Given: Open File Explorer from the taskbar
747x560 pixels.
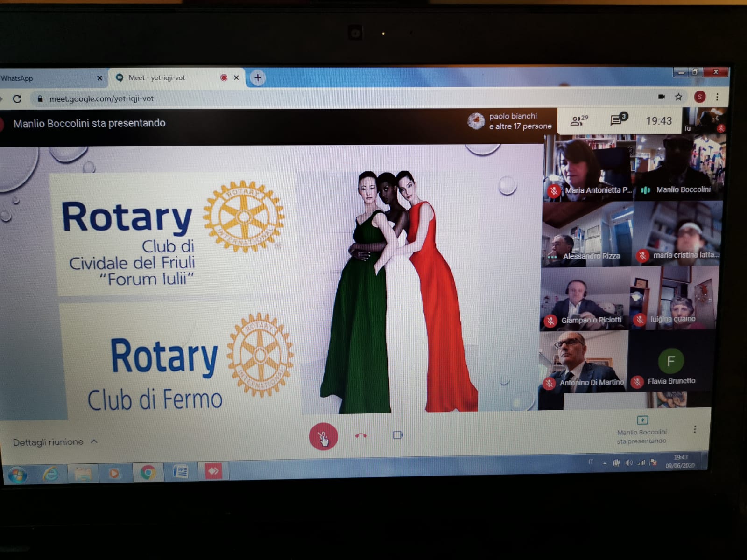Looking at the screenshot, I should pos(83,474).
